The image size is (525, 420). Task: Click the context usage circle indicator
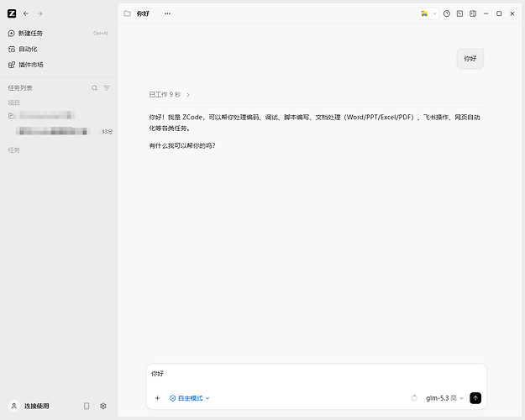pos(414,398)
